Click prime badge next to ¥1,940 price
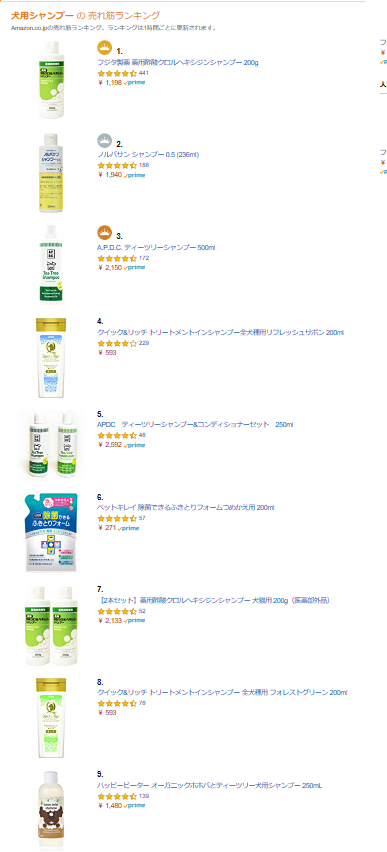Screen dimensions: 387x852 (134, 176)
